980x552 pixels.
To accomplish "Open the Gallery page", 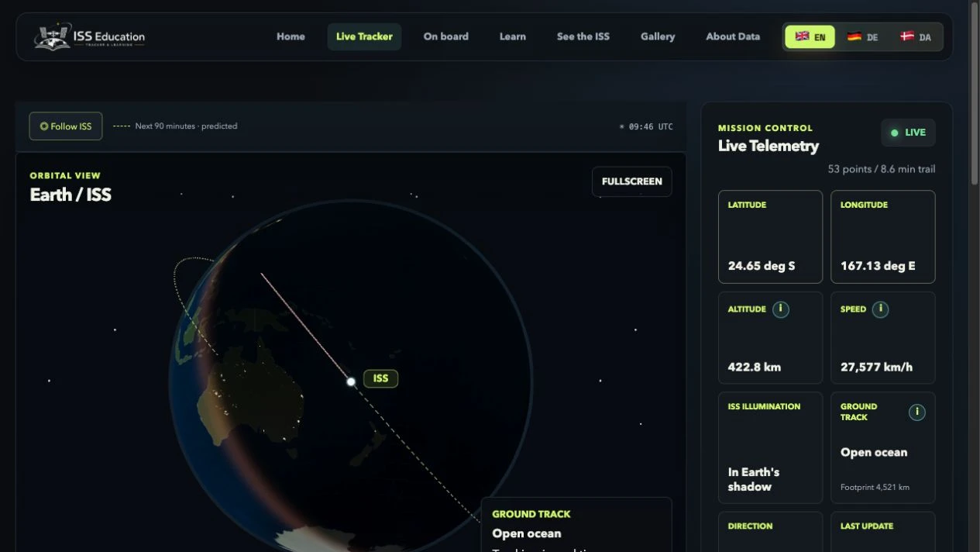I will click(657, 36).
